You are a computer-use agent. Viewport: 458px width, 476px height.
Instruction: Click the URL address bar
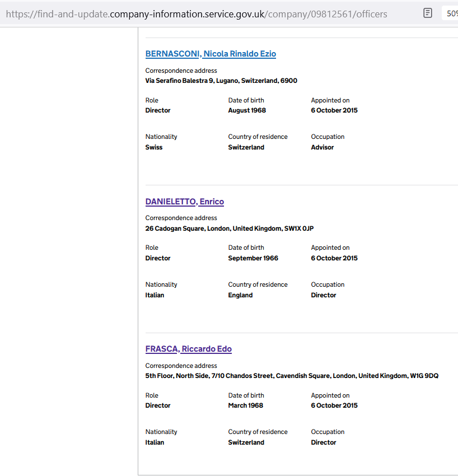(x=197, y=14)
